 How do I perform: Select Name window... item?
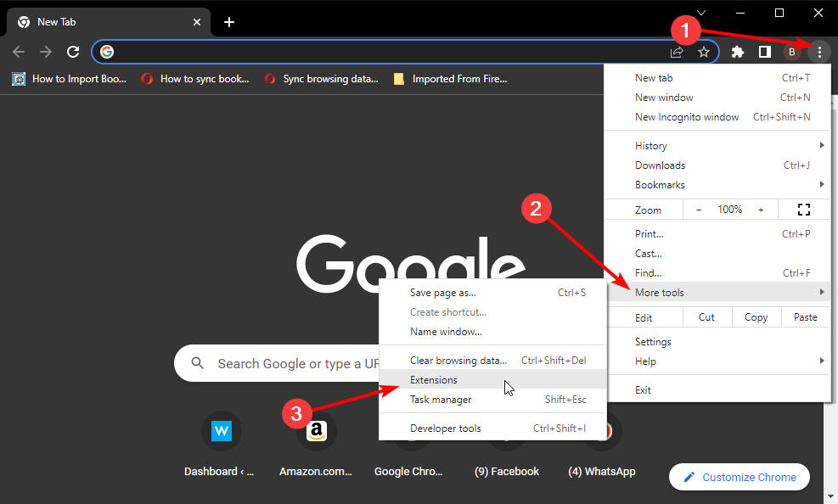click(x=492, y=332)
